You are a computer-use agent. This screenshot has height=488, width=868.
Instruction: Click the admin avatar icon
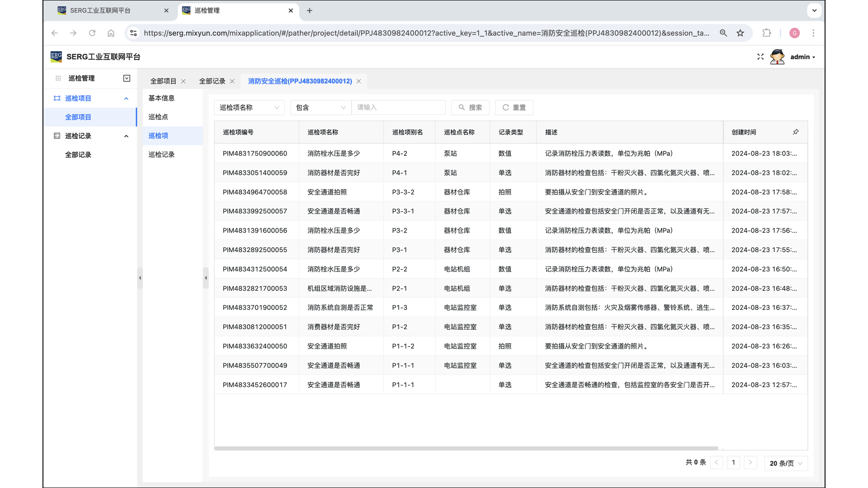pyautogui.click(x=777, y=57)
